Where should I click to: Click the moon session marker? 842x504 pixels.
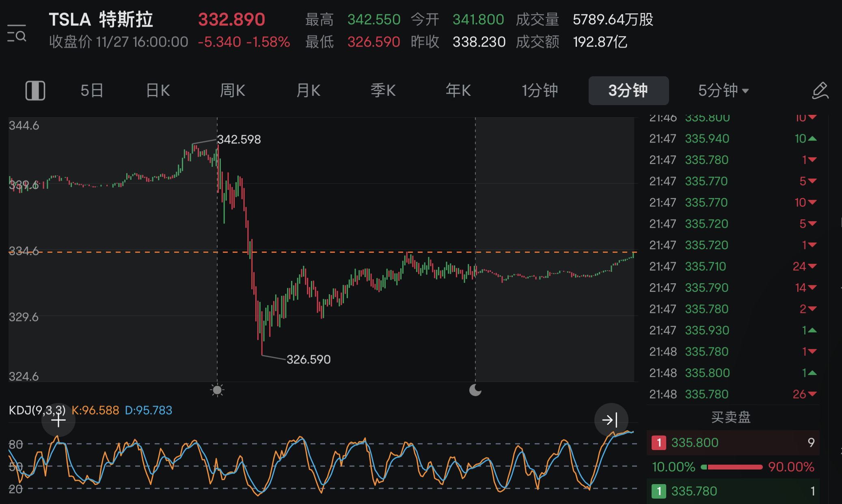[475, 390]
